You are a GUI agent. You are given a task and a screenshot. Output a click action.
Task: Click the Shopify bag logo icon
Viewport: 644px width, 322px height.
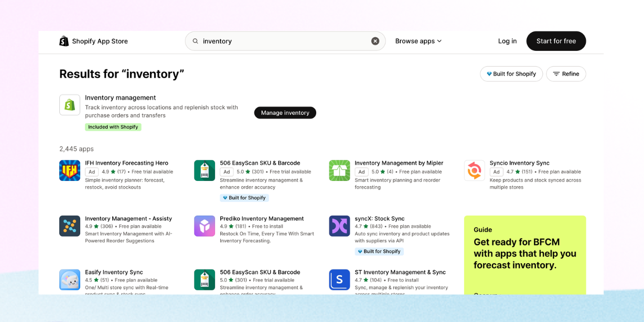64,41
